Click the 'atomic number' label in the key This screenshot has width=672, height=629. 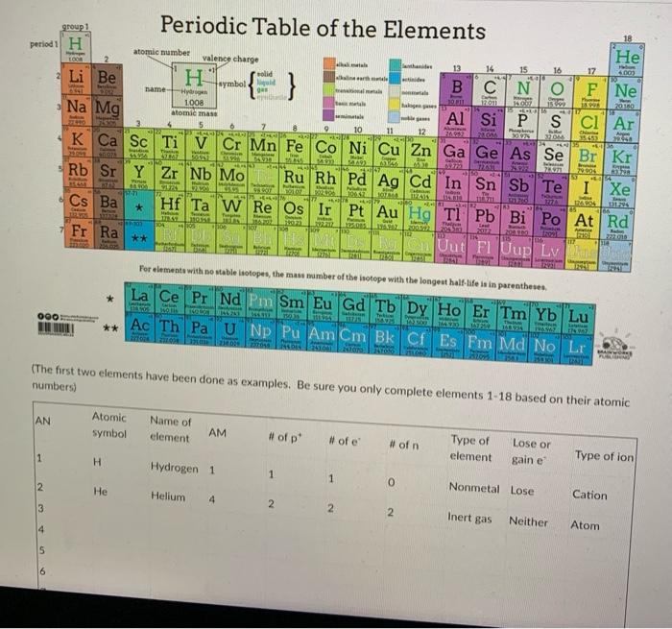coord(161,52)
